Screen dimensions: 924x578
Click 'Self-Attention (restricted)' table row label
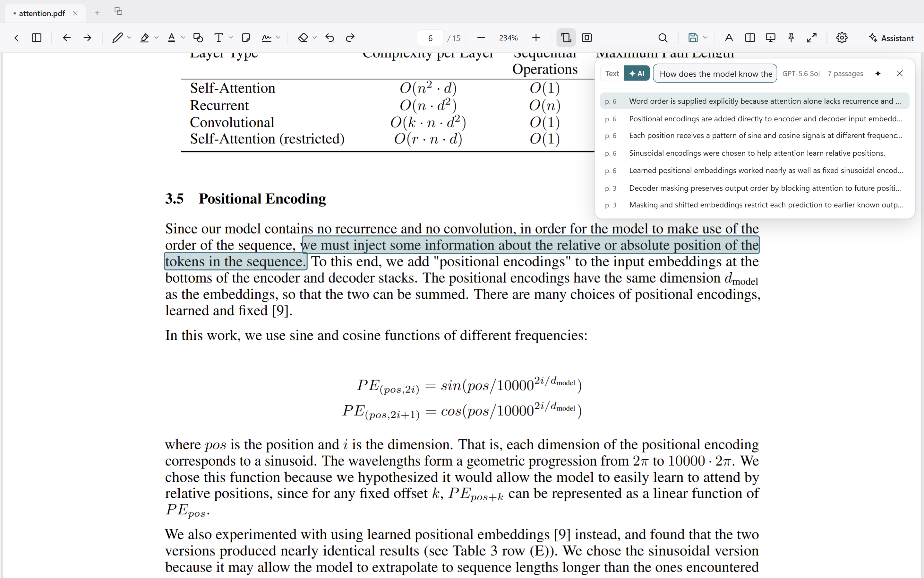tap(267, 139)
